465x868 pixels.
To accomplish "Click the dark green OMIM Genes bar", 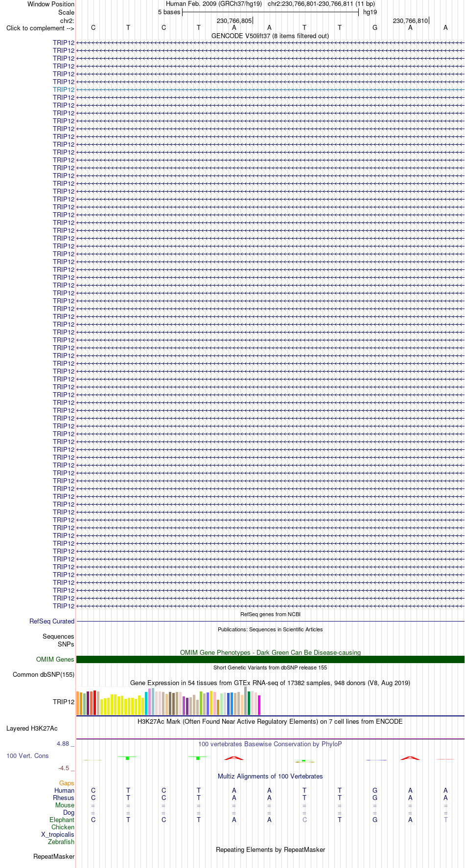I will click(270, 659).
